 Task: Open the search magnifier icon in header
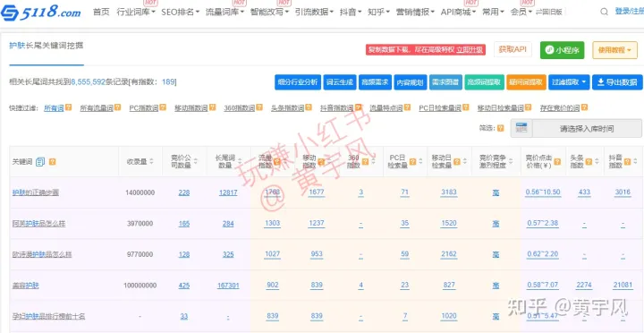(604, 12)
